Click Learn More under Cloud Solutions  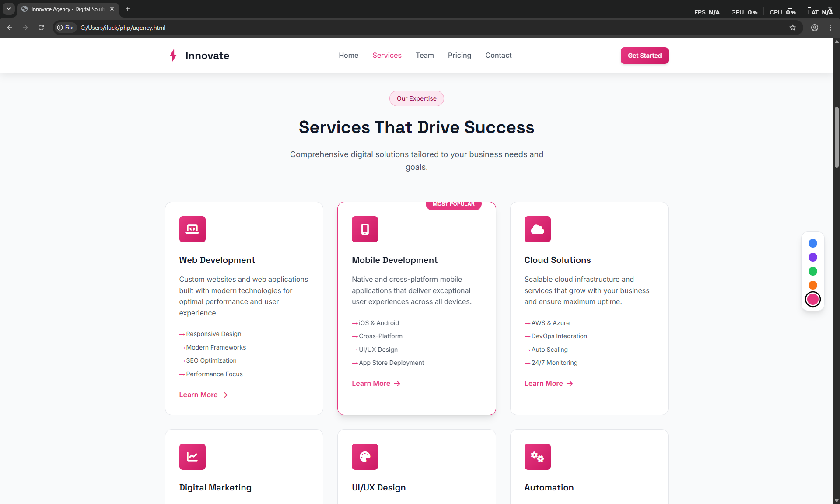pyautogui.click(x=548, y=384)
